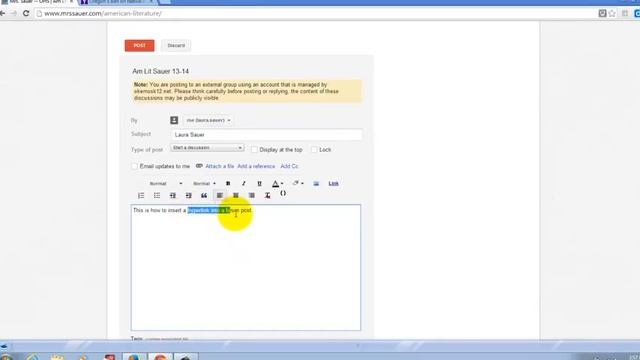Click the Discard button

point(176,45)
